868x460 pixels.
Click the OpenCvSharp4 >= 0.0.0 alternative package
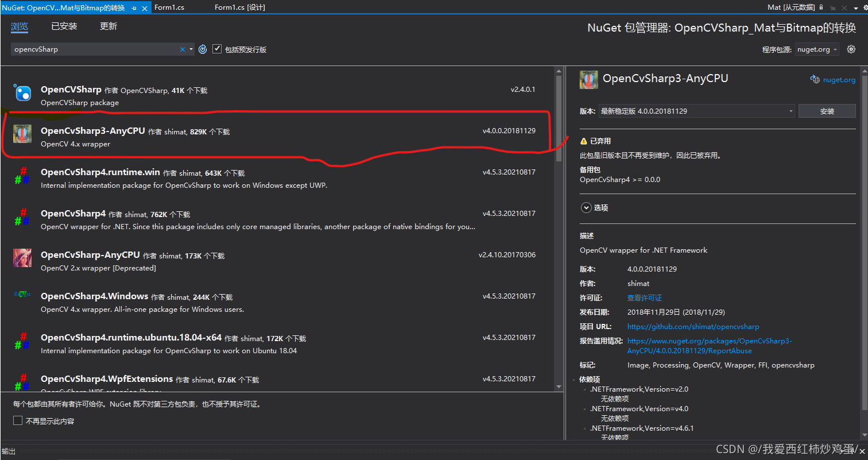tap(620, 180)
